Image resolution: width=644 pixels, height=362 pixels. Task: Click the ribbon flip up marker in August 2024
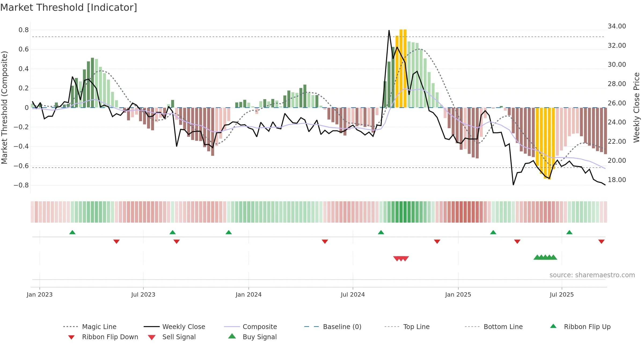(x=381, y=232)
